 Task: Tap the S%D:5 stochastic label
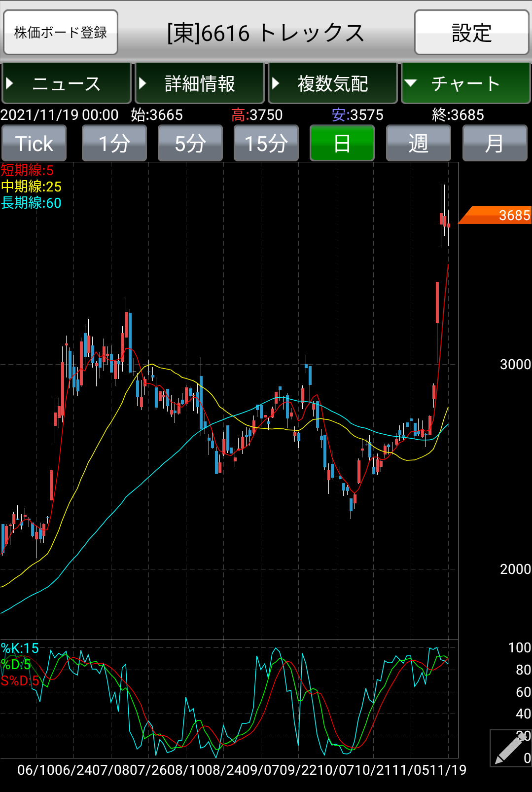pos(20,681)
